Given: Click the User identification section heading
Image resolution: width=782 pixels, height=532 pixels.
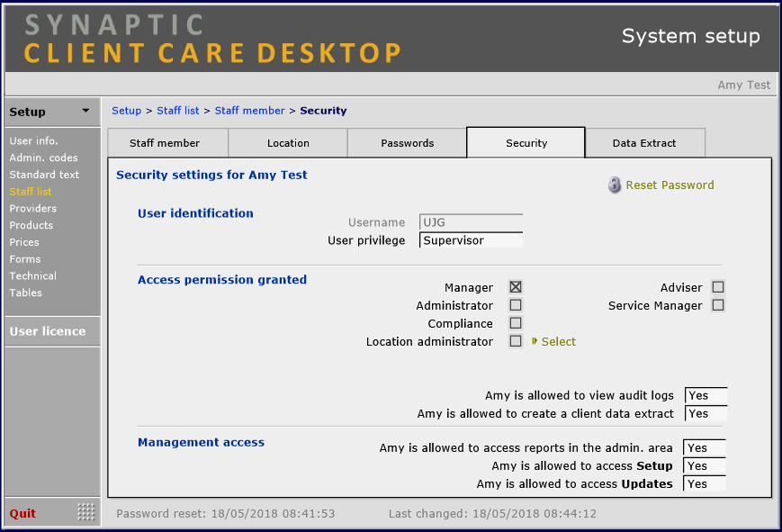Looking at the screenshot, I should coord(195,213).
